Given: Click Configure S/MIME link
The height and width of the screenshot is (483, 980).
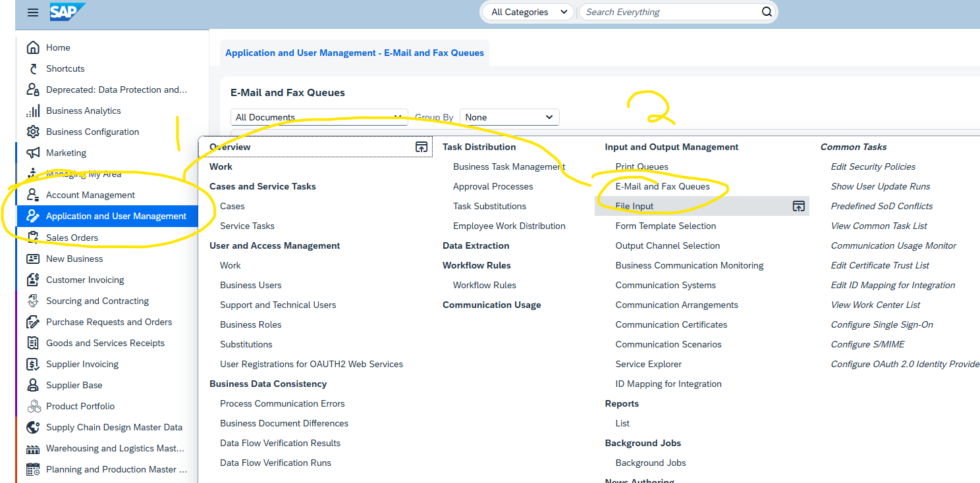Looking at the screenshot, I should click(867, 344).
